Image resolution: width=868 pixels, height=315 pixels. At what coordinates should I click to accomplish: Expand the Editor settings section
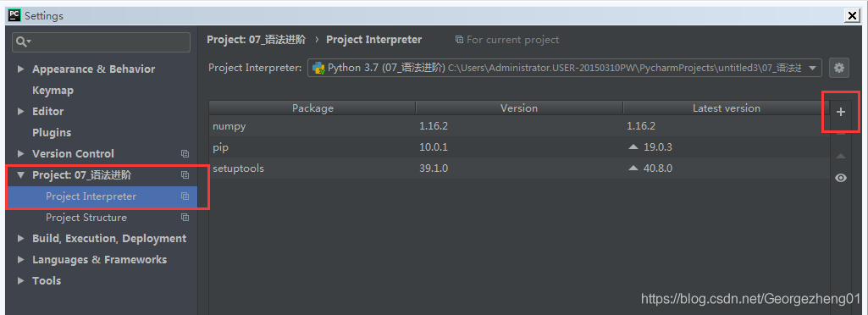click(x=21, y=111)
